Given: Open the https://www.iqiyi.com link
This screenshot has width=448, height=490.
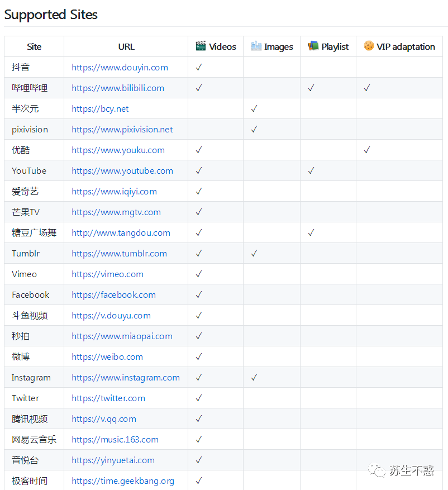Looking at the screenshot, I should [x=114, y=191].
